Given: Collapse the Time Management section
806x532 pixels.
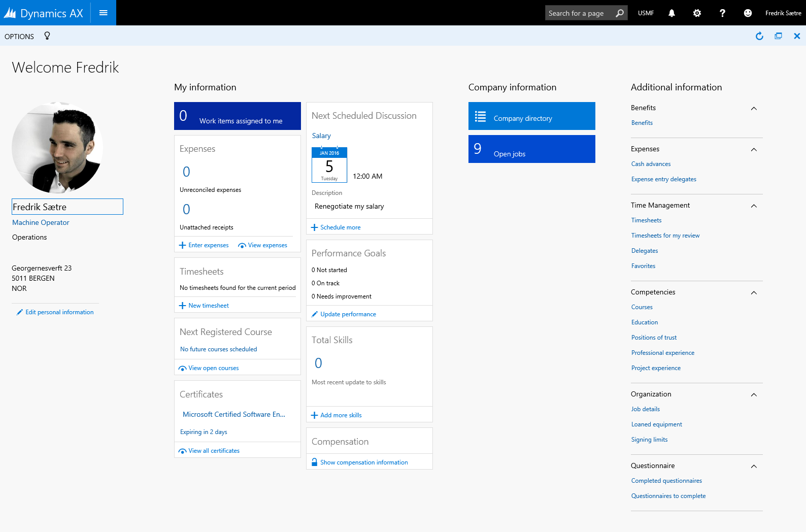Looking at the screenshot, I should 754,206.
